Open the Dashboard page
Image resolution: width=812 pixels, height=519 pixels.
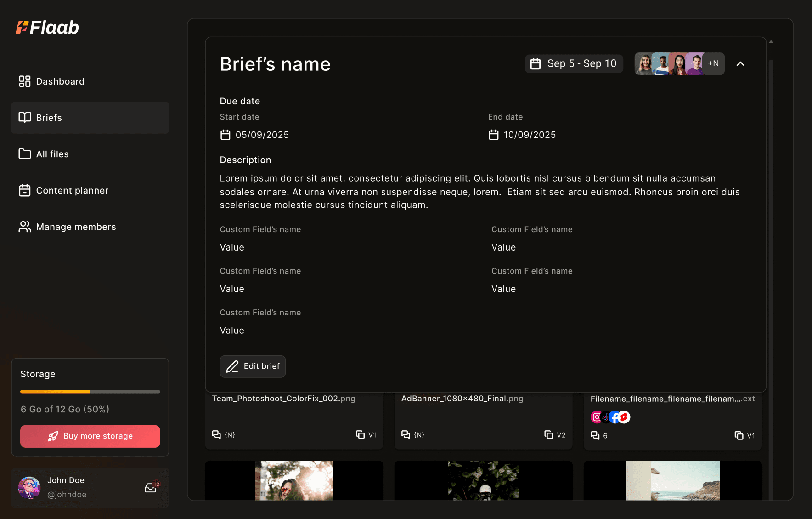pos(90,81)
